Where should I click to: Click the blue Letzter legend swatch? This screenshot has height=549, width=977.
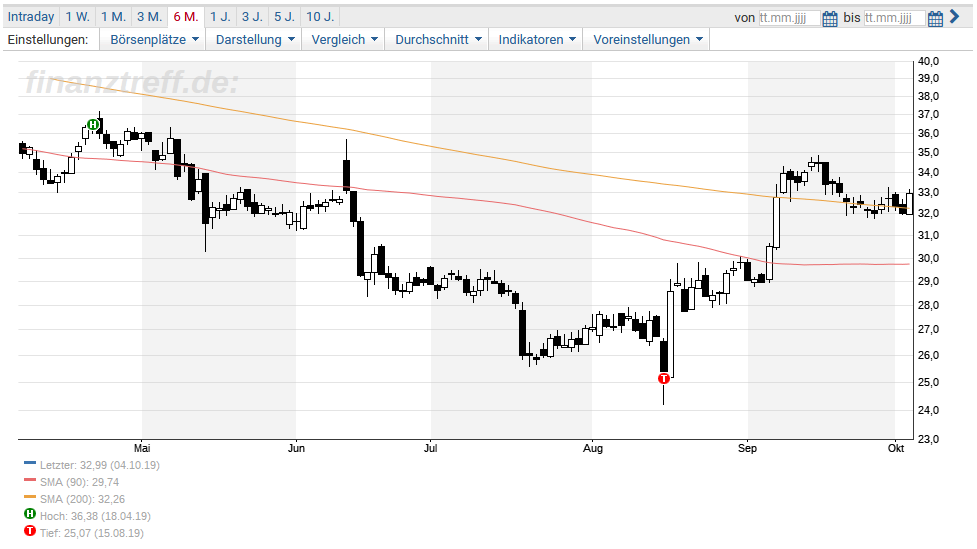pos(30,463)
